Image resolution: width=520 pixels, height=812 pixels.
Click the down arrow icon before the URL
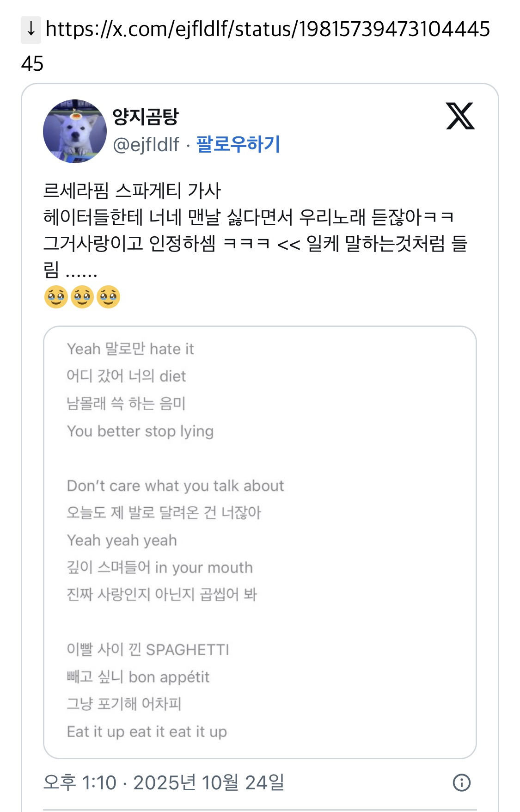click(x=31, y=30)
